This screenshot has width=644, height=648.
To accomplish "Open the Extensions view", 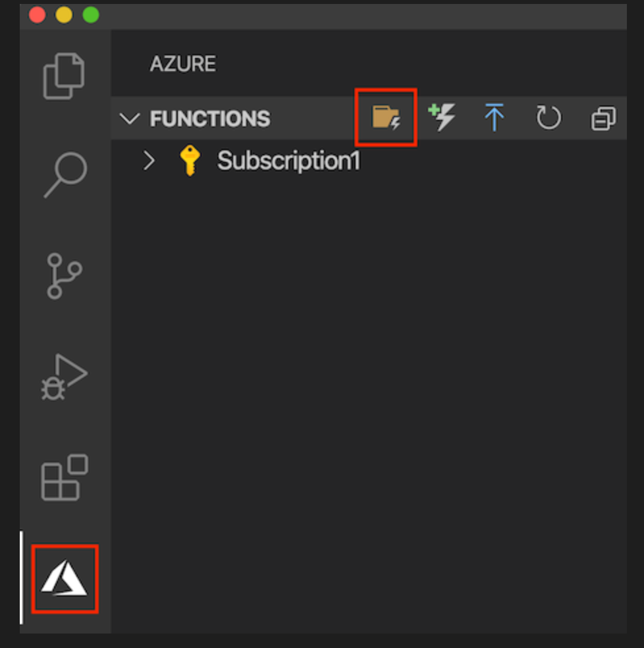I will click(64, 477).
